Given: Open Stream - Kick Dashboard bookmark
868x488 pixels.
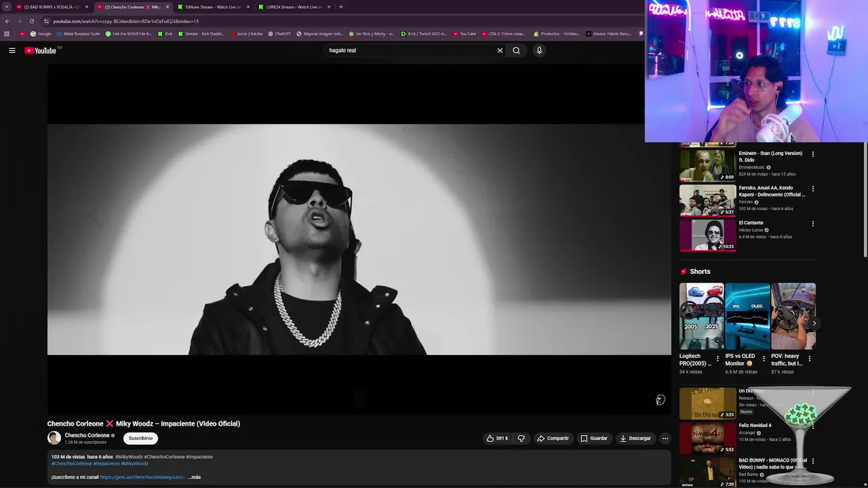Looking at the screenshot, I should pos(201,34).
